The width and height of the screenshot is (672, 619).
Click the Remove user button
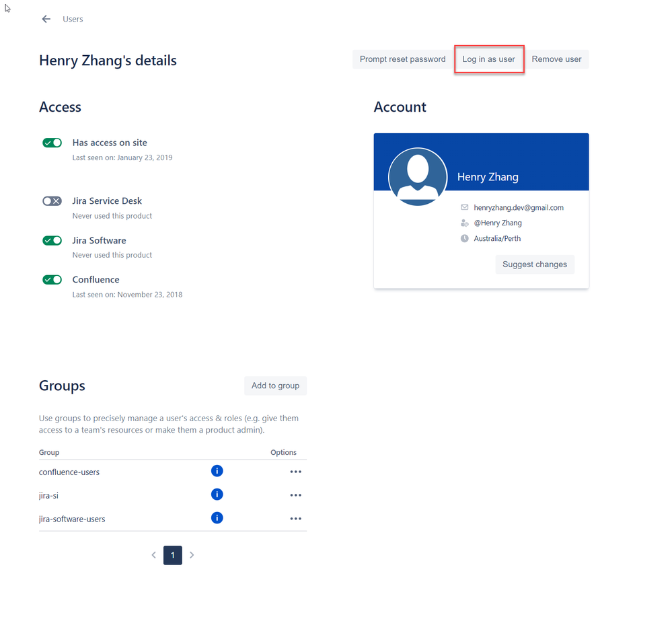(x=556, y=59)
